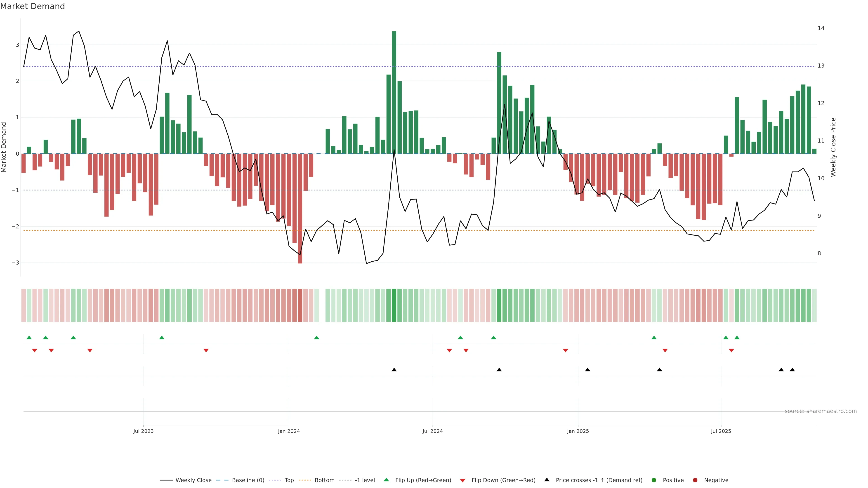Click the Flip Up green triangle legend icon
This screenshot has height=488, width=868.
tap(386, 480)
